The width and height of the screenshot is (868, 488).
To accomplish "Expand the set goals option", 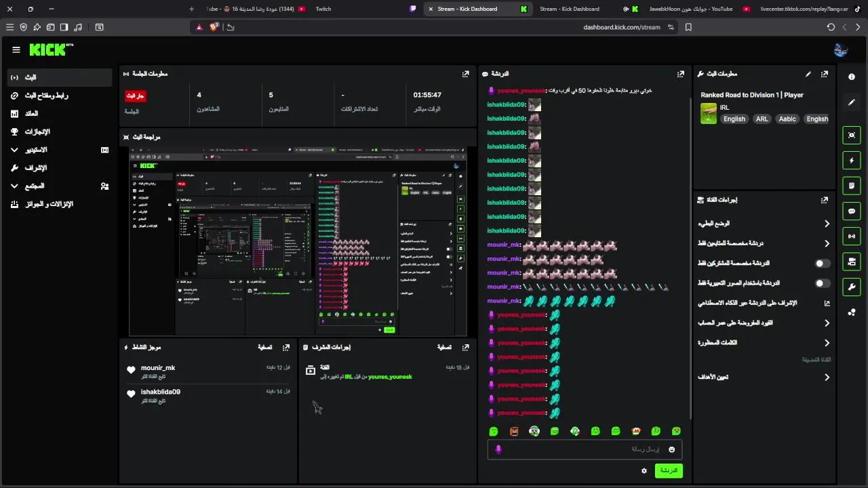I will point(764,377).
